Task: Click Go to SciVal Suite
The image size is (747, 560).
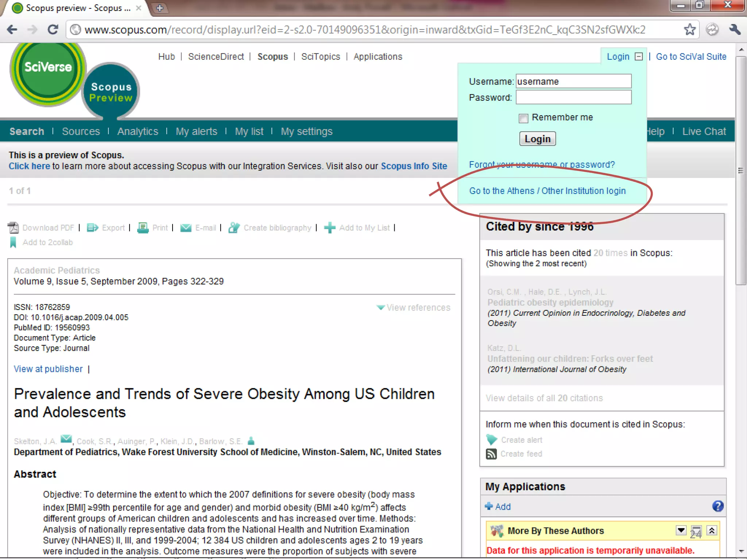Action: pos(691,57)
